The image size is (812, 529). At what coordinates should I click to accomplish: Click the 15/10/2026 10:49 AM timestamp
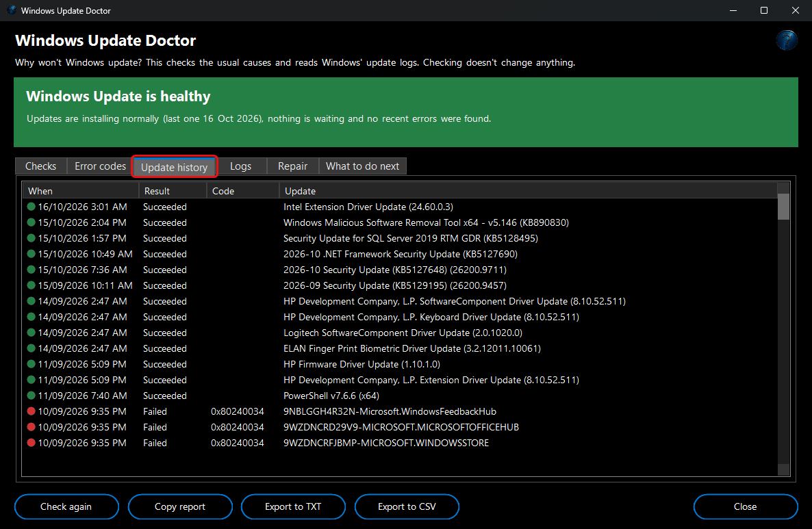pyautogui.click(x=85, y=254)
